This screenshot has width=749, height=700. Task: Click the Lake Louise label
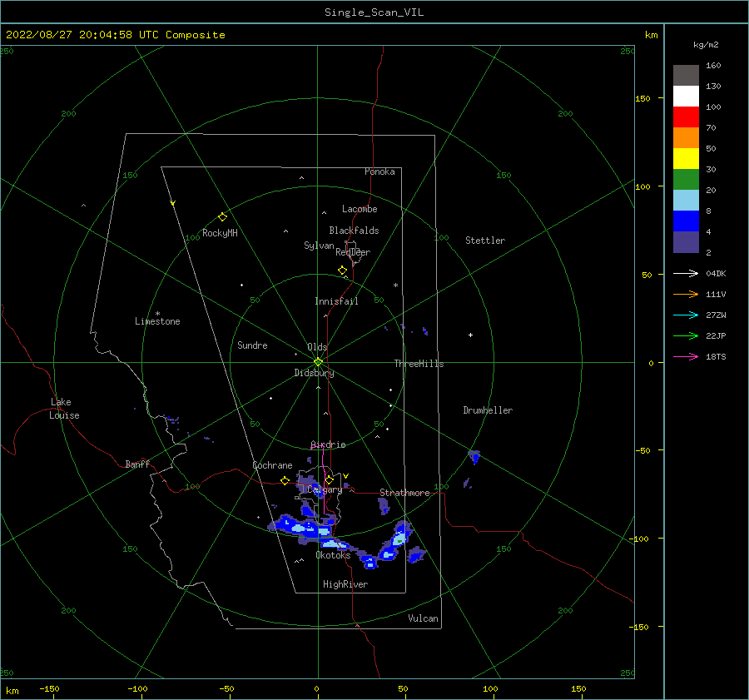click(64, 409)
